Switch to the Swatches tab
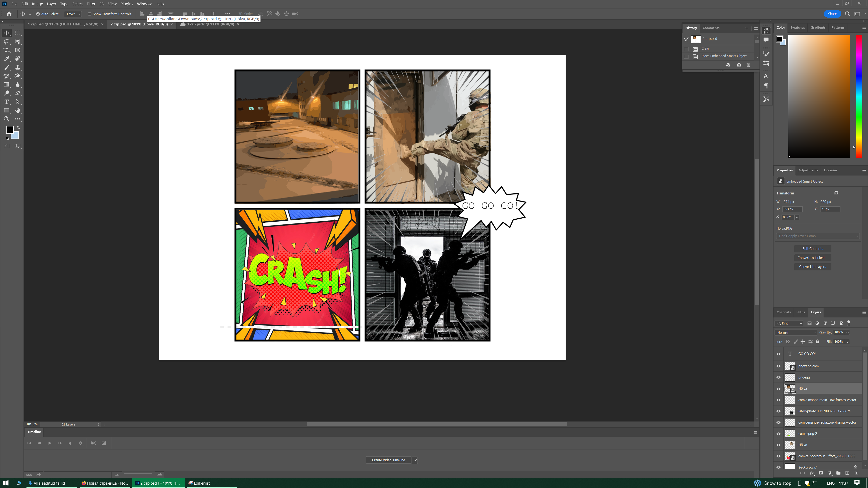The width and height of the screenshot is (868, 488). (797, 28)
